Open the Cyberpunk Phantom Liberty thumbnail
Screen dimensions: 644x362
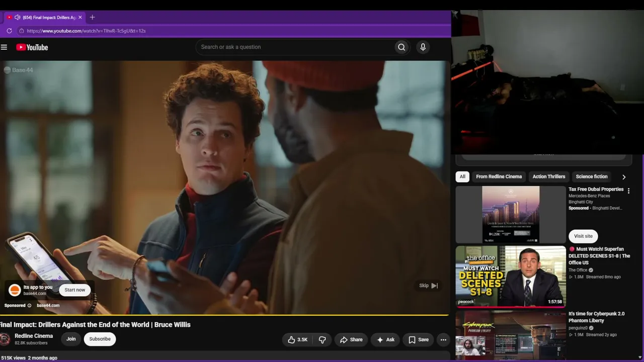511,335
